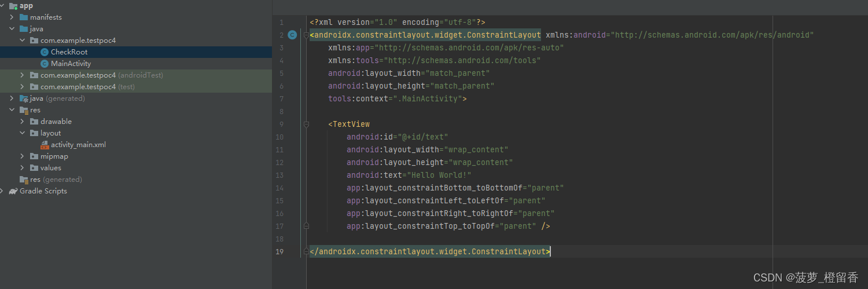Image resolution: width=868 pixels, height=289 pixels.
Task: Click the (test) package folder icon
Action: tap(34, 87)
